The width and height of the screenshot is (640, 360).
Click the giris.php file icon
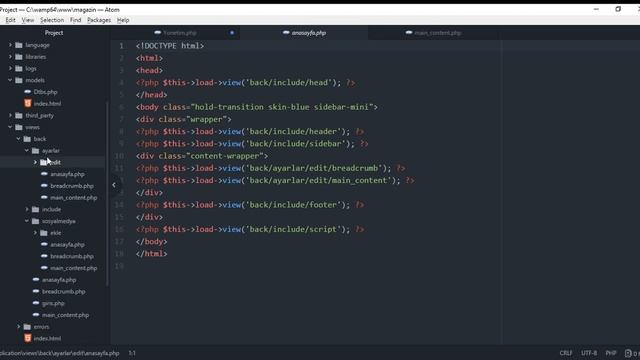36,303
